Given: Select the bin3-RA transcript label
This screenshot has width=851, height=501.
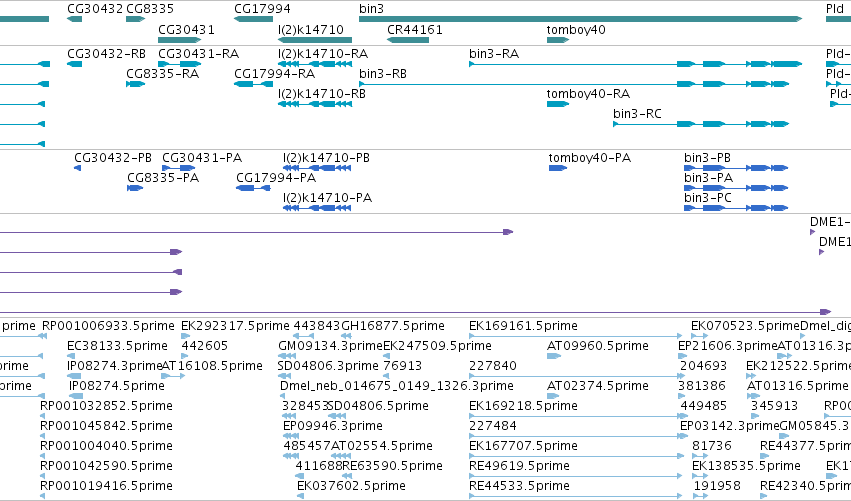Looking at the screenshot, I should coord(494,54).
